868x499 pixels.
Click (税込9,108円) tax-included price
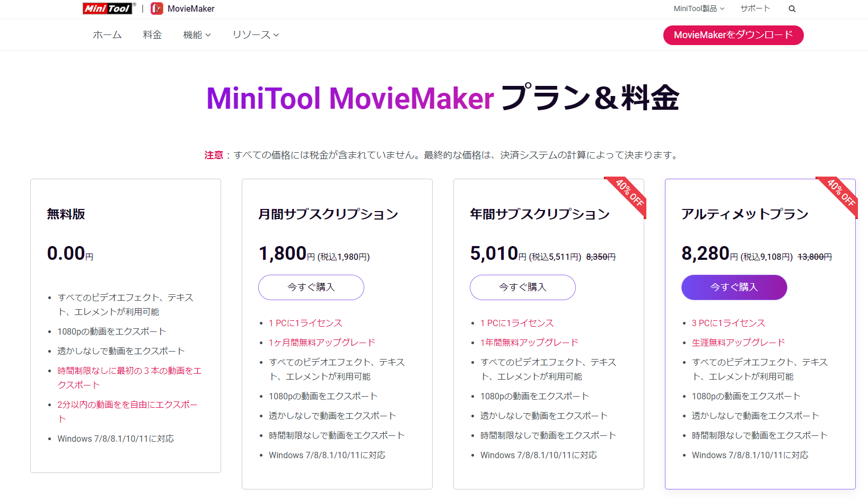767,257
